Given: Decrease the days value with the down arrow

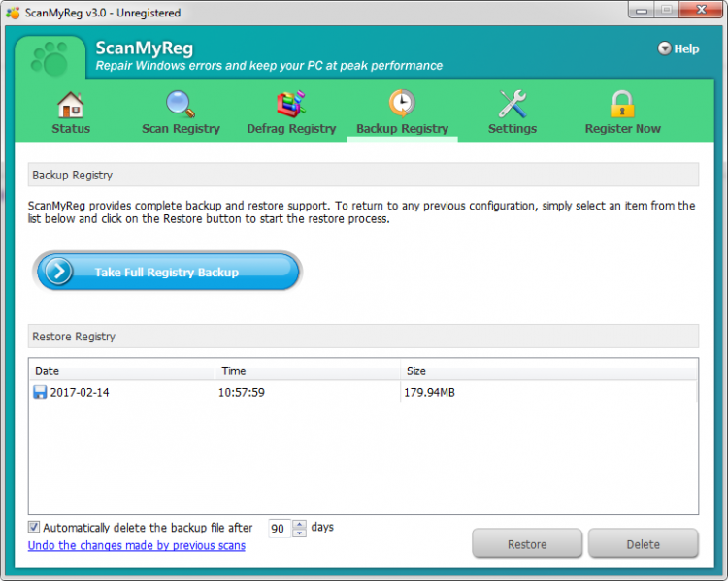Looking at the screenshot, I should (x=300, y=533).
